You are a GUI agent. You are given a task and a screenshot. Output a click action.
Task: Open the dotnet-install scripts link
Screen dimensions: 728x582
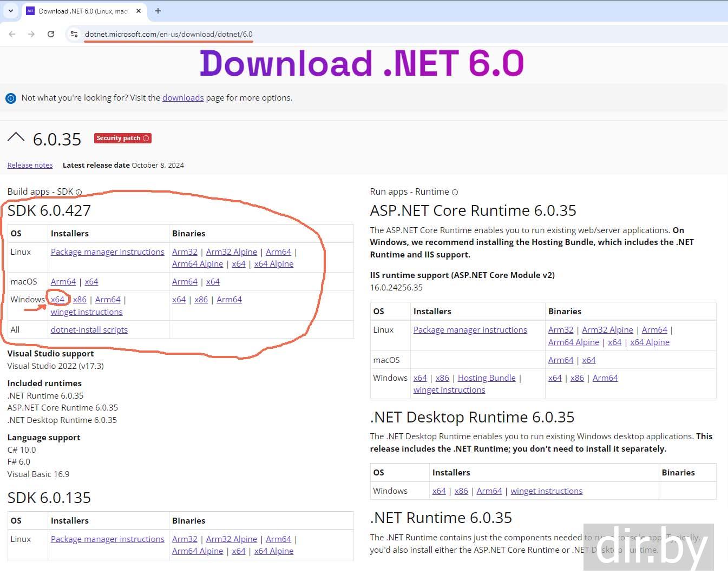[x=89, y=330]
